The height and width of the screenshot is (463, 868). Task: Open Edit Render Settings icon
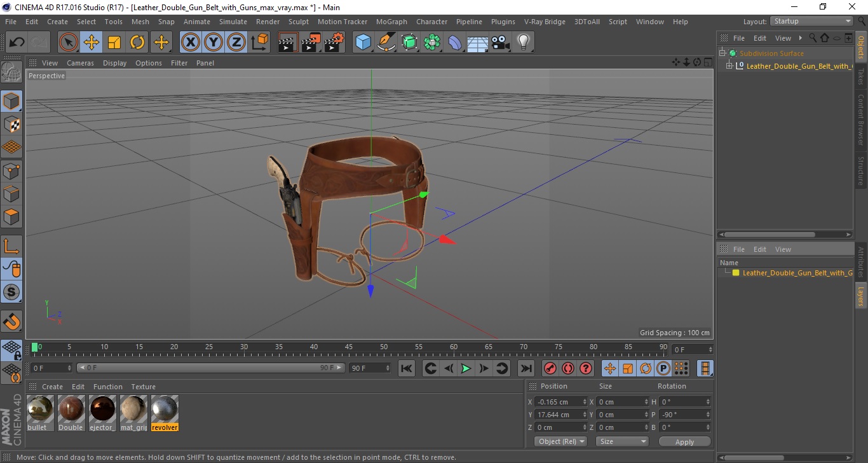334,43
